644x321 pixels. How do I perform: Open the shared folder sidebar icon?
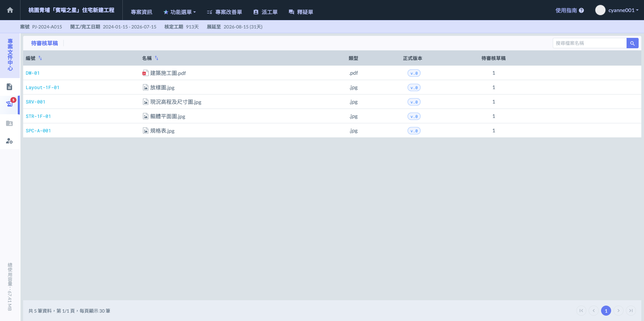tap(9, 123)
